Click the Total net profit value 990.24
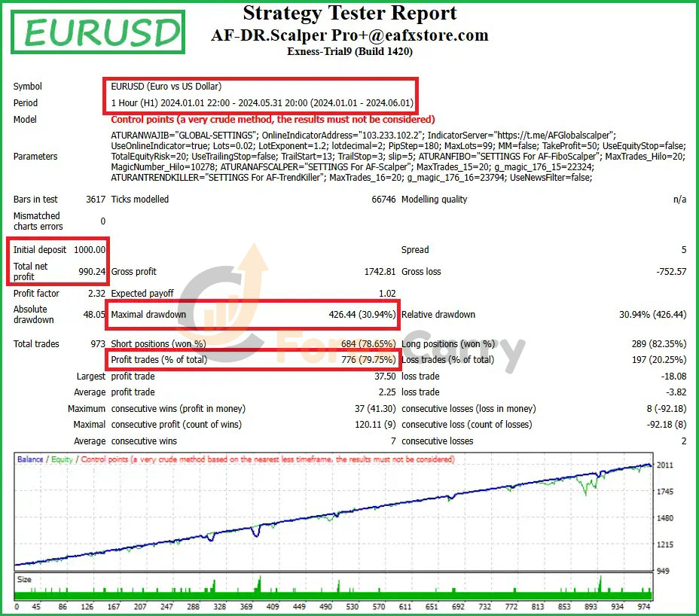Screen dimensions: 699x616 92,272
